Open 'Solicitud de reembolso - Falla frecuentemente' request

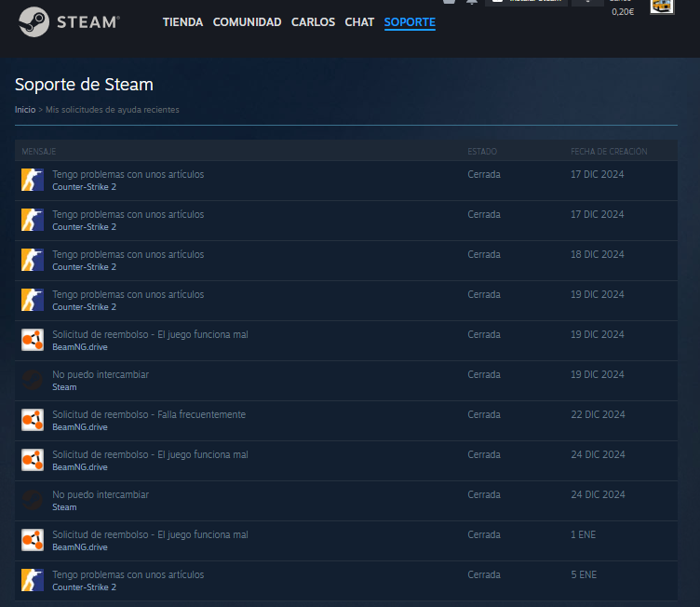(x=149, y=414)
